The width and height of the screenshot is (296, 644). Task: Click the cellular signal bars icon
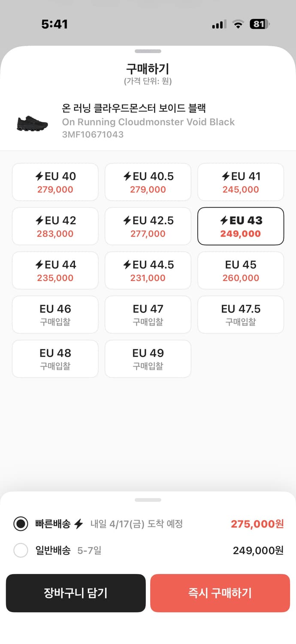[x=219, y=24]
